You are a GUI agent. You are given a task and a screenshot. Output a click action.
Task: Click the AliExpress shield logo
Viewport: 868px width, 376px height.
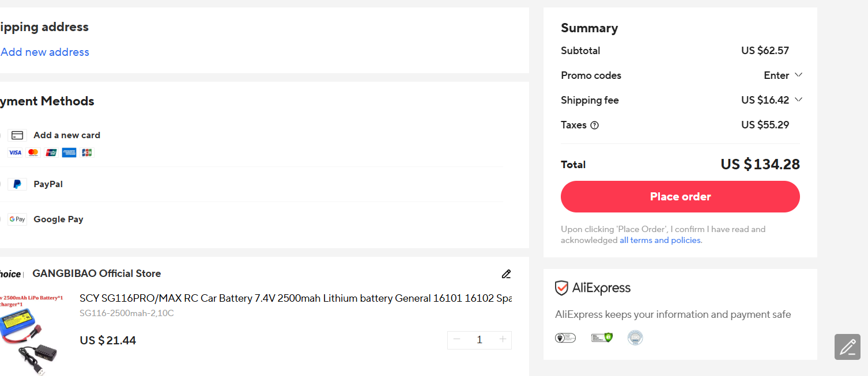pos(561,288)
